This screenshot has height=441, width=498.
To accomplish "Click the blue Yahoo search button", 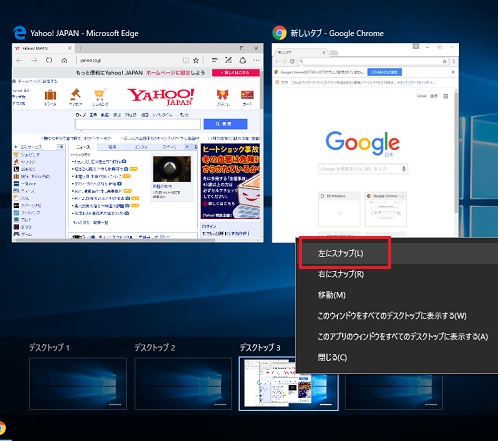I will pos(225,124).
